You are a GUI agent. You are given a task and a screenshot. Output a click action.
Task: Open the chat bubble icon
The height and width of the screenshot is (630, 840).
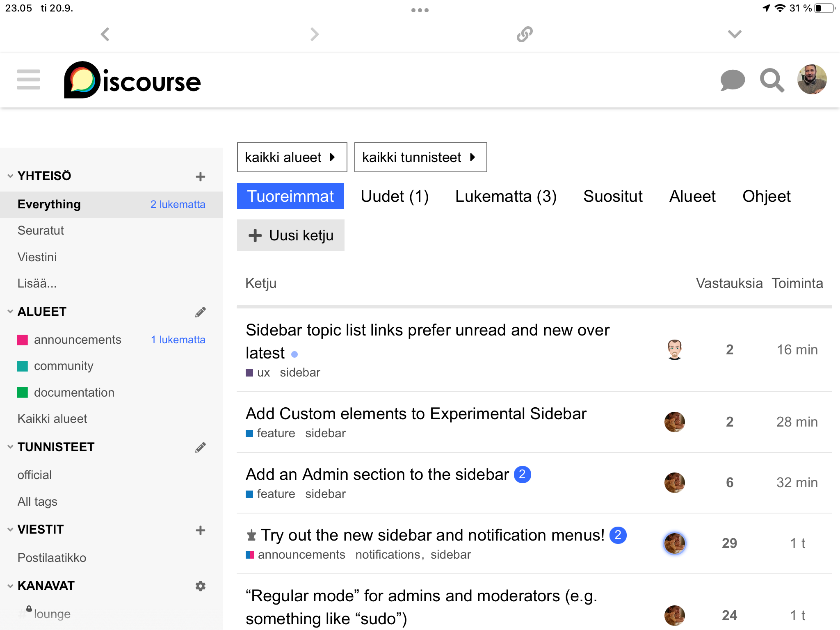point(733,80)
